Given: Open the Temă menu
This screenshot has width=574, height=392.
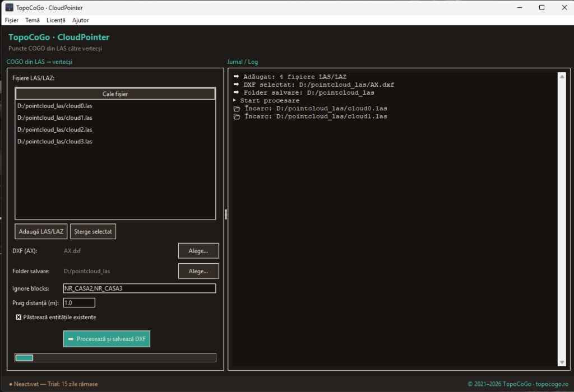Looking at the screenshot, I should click(33, 20).
